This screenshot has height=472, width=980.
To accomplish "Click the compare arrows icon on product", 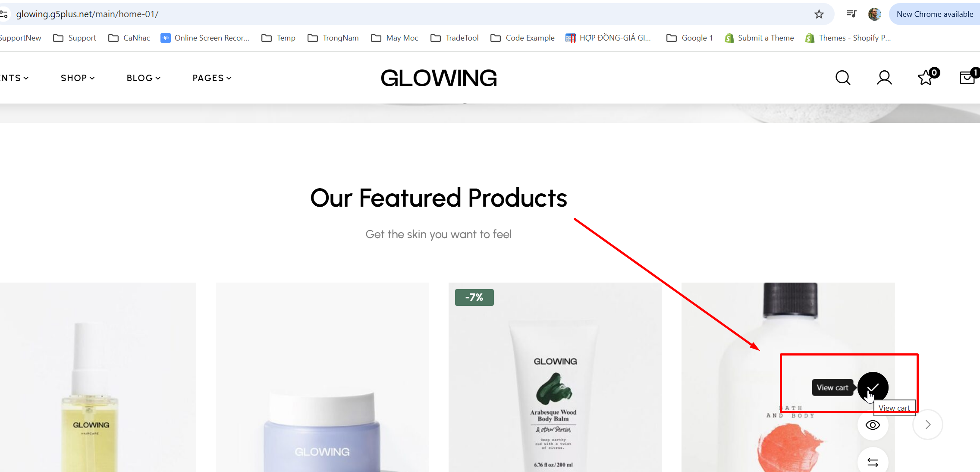I will pyautogui.click(x=873, y=462).
